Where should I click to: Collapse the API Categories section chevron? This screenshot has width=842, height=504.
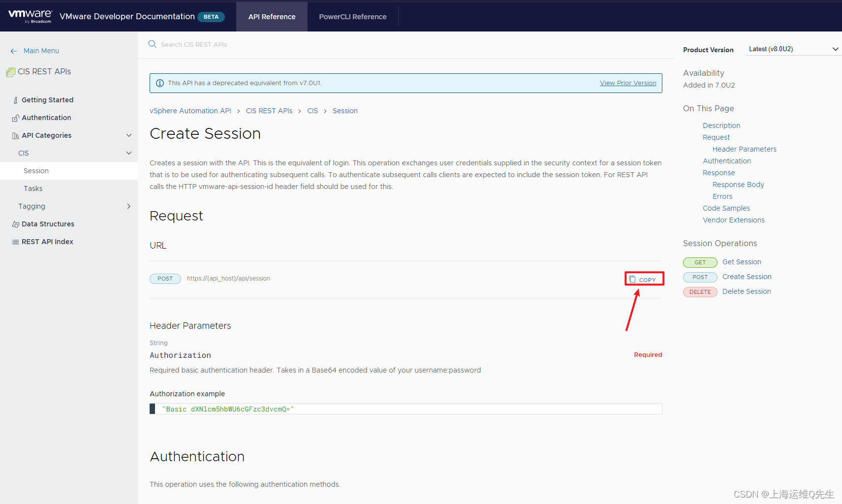coord(129,135)
